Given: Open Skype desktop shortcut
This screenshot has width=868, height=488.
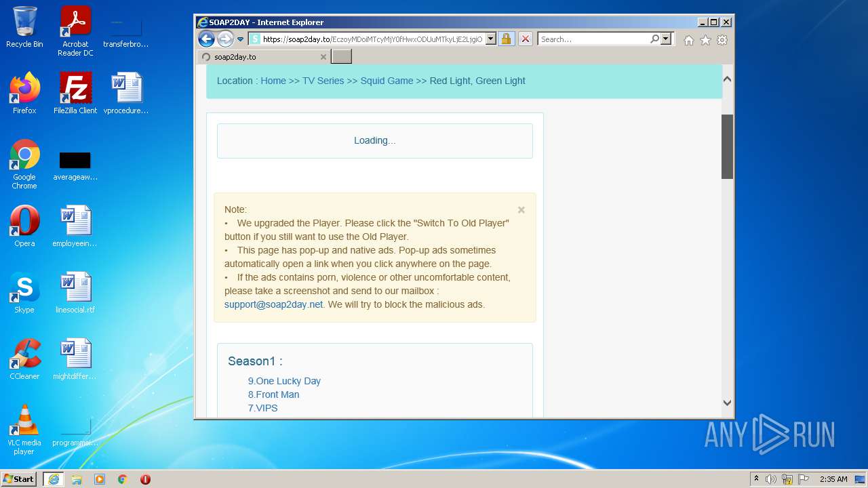Looking at the screenshot, I should 24,293.
